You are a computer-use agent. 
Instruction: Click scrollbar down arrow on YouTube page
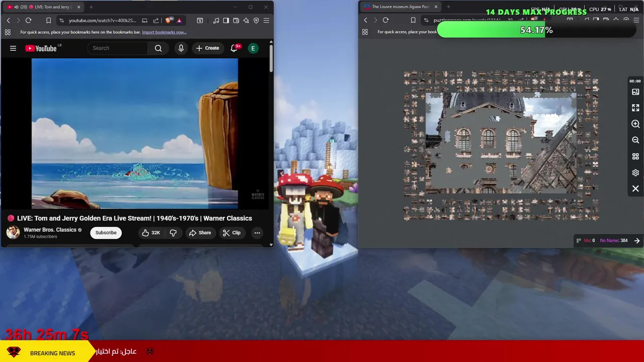click(x=271, y=245)
